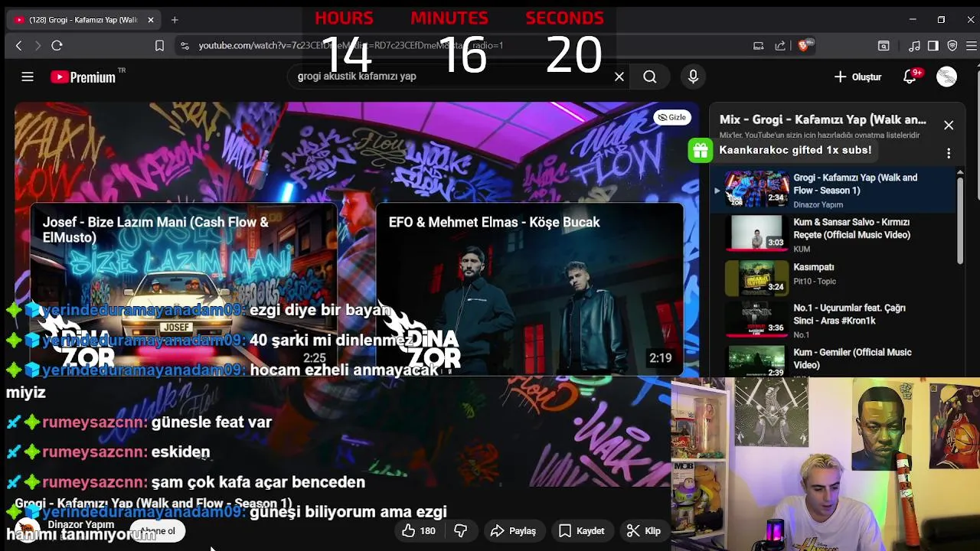Reload the page
980x551 pixels.
(x=57, y=46)
